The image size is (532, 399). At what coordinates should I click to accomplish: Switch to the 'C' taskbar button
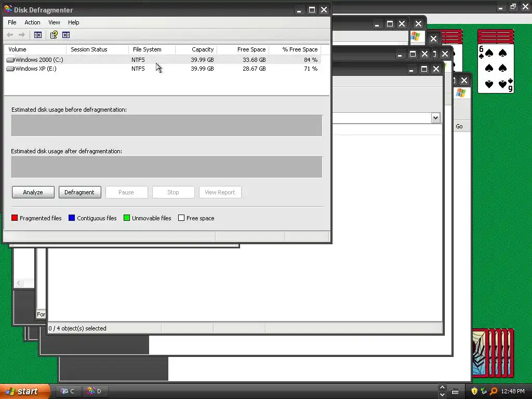[x=68, y=391]
